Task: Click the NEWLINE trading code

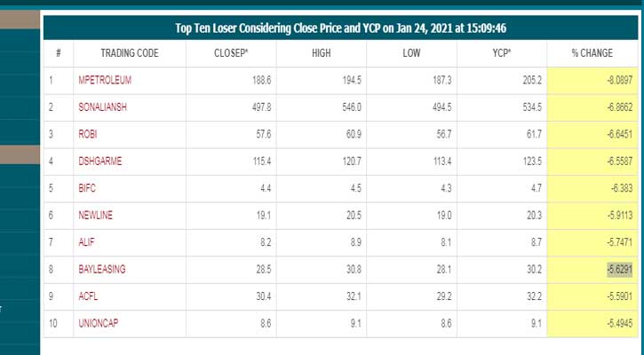Action: [95, 215]
